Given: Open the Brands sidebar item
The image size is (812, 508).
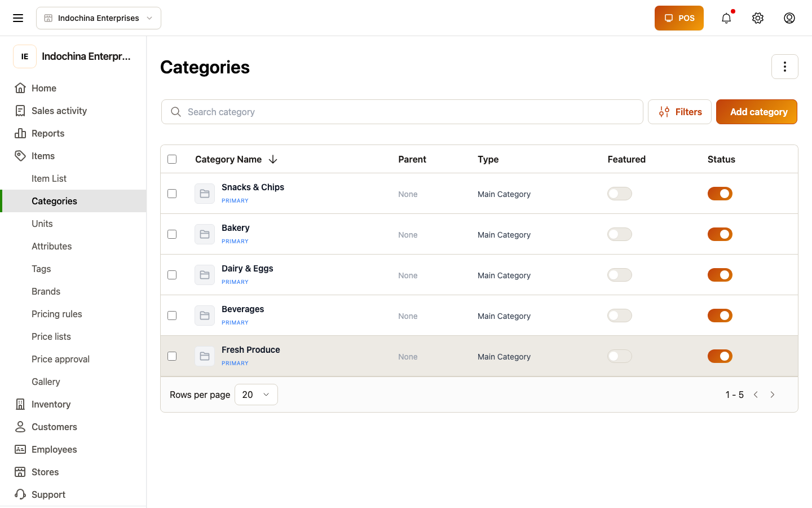Looking at the screenshot, I should pos(73,291).
